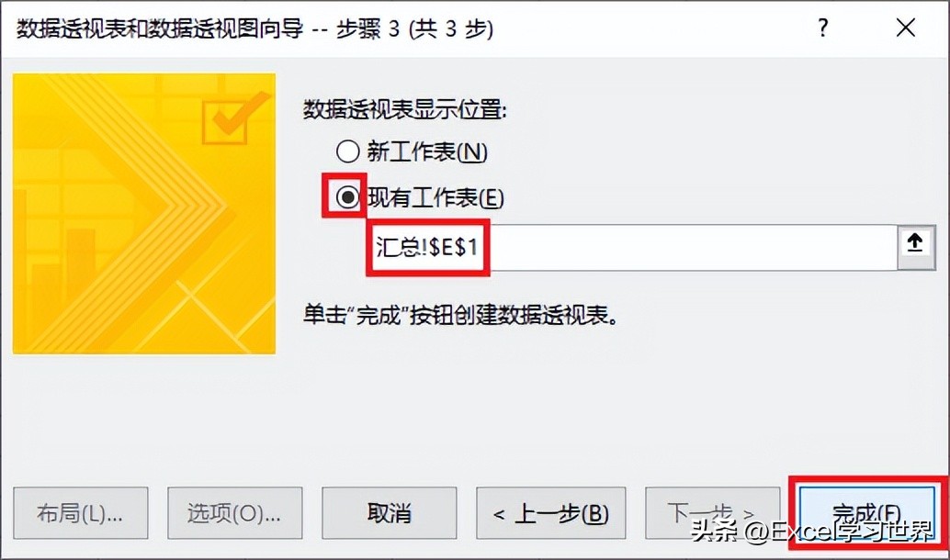950x560 pixels.
Task: Click the 单击“完成”按钮 instruction text
Action: coord(460,315)
